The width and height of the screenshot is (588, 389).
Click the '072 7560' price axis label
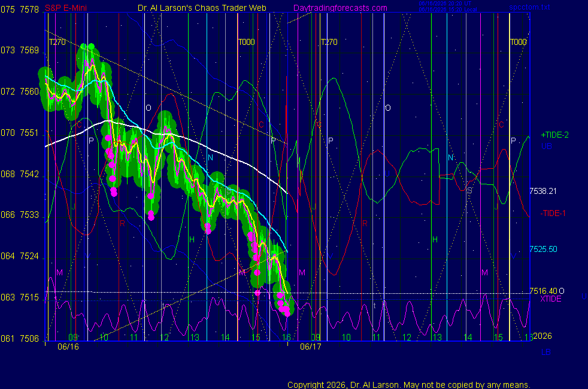click(x=20, y=92)
